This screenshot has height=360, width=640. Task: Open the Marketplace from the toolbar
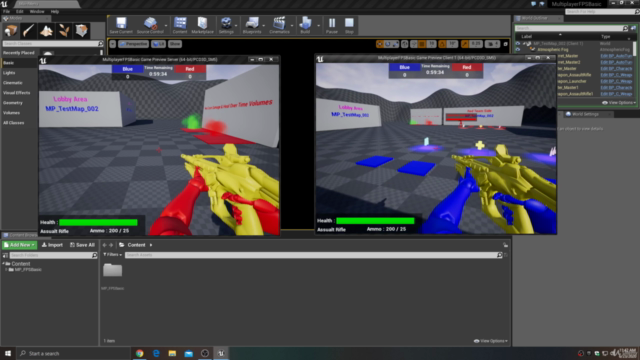pyautogui.click(x=202, y=25)
